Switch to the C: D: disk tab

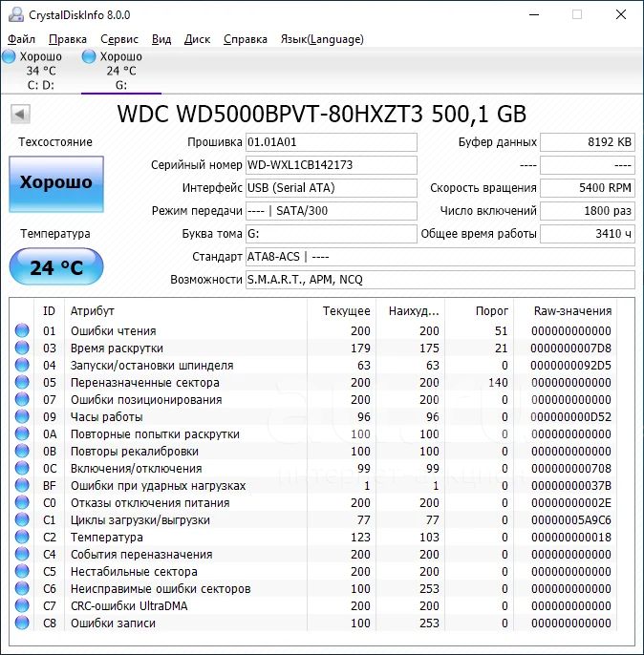[40, 71]
